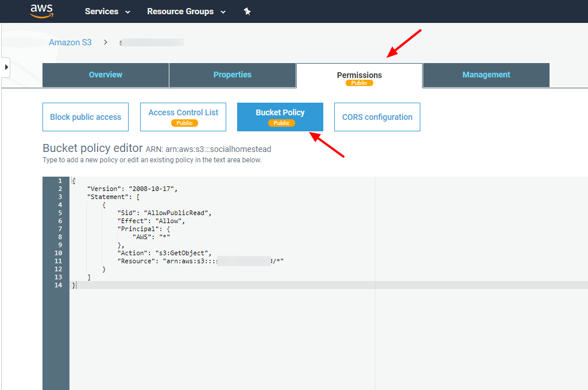Expand the left sidebar arrow handle
The height and width of the screenshot is (390, 588).
click(6, 67)
